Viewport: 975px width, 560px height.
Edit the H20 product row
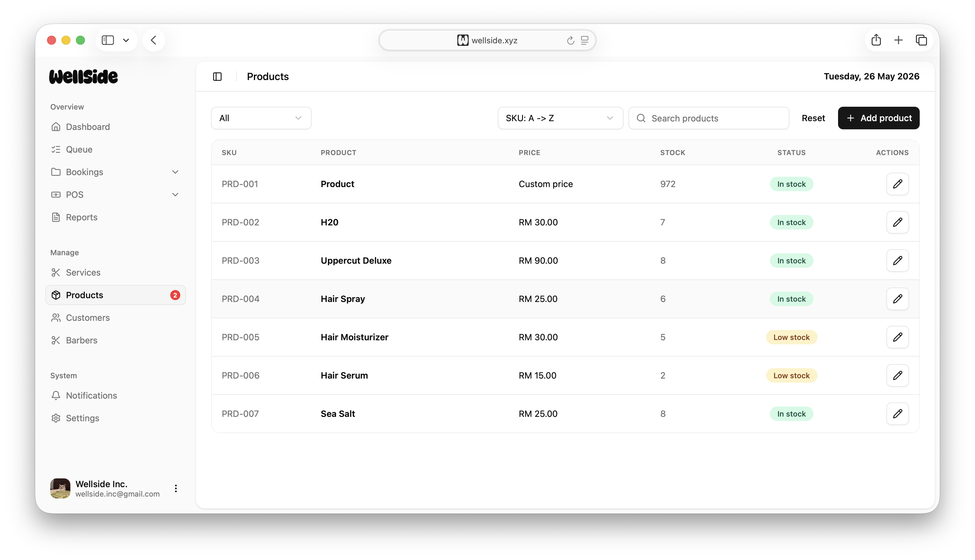click(x=897, y=222)
